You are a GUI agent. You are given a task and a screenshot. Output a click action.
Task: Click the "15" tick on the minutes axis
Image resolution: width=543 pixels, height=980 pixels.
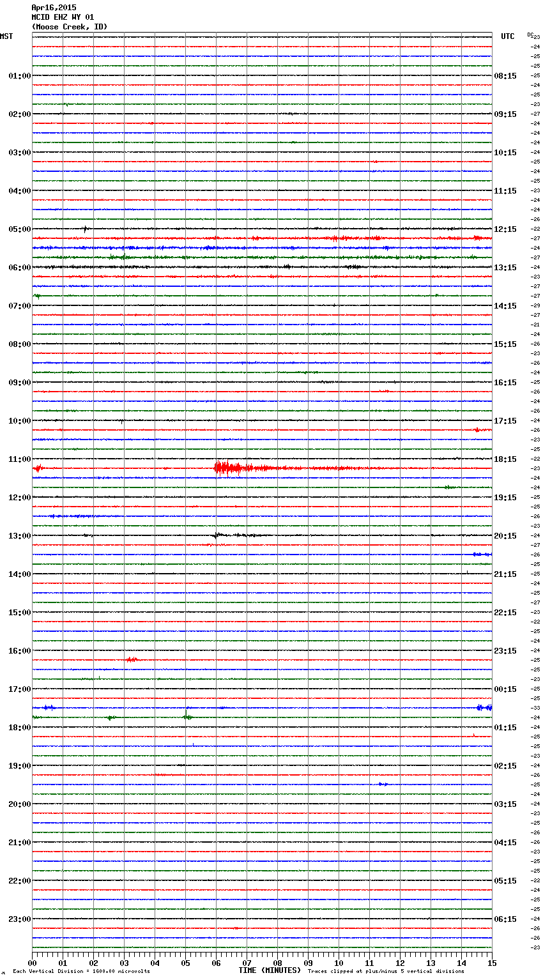492,963
